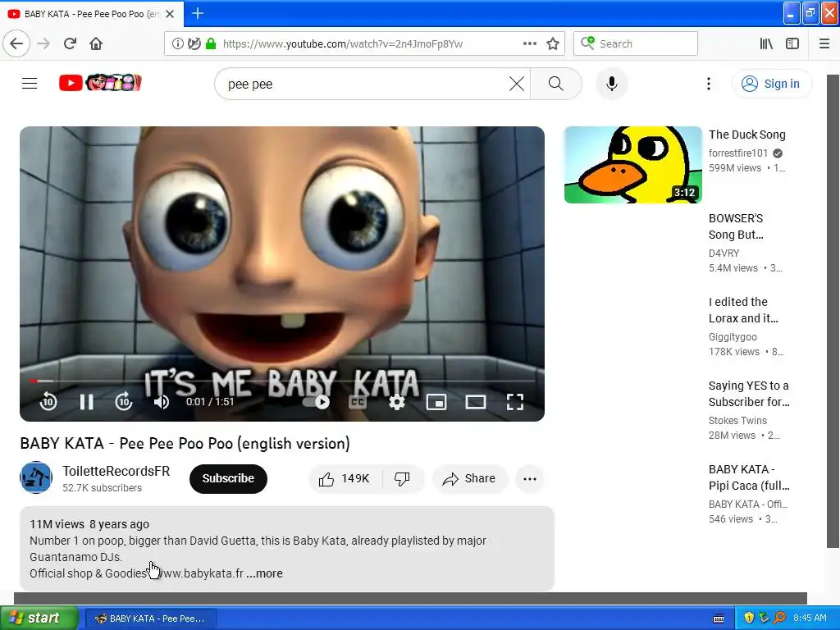Open the forrestfire101 channel name
Viewport: 840px width, 630px height.
pyautogui.click(x=738, y=153)
